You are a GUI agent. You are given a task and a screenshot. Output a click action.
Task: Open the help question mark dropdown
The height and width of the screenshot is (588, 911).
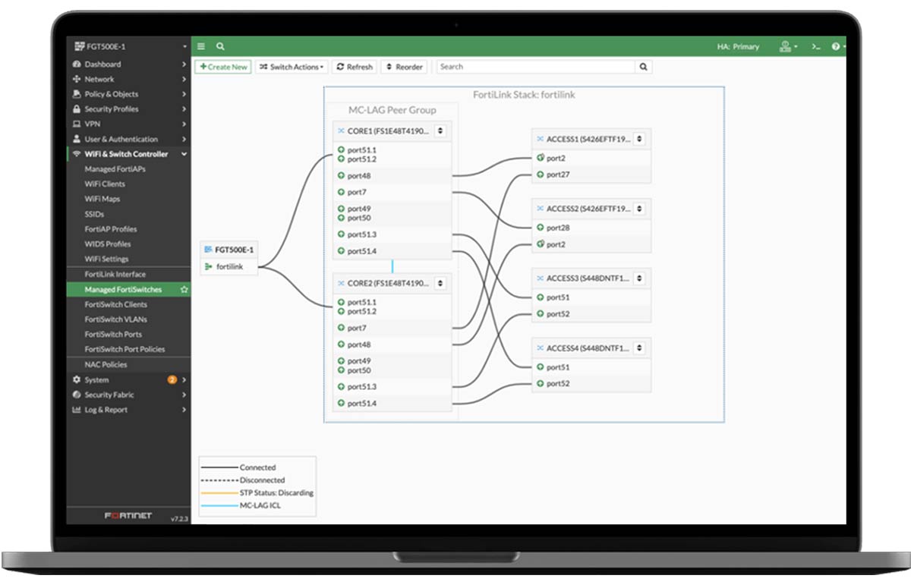click(838, 46)
